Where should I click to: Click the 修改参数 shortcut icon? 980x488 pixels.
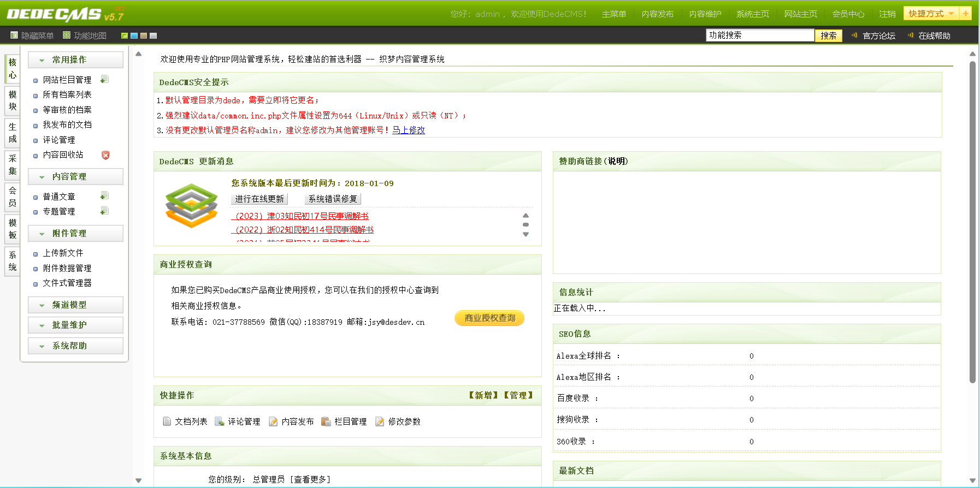(x=380, y=421)
